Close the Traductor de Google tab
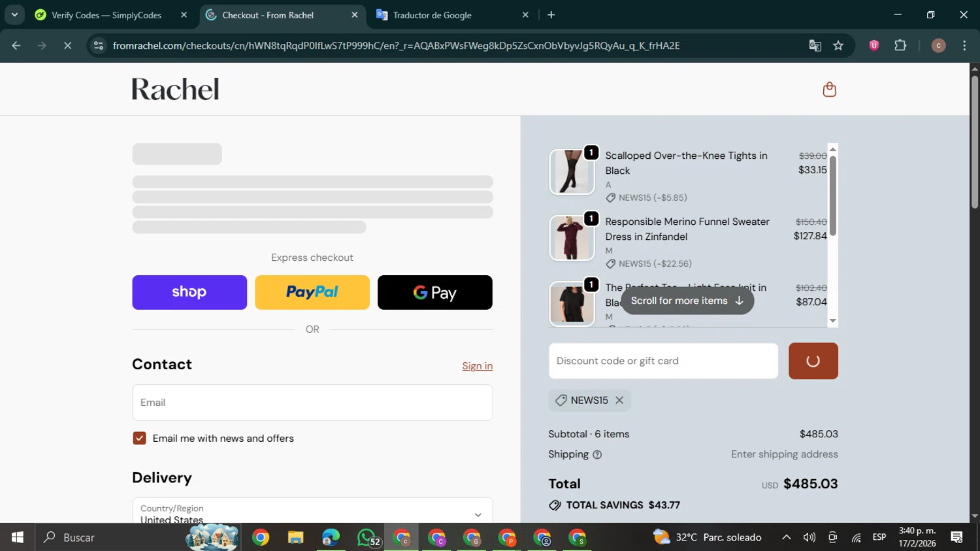The height and width of the screenshot is (551, 980). coord(525,15)
